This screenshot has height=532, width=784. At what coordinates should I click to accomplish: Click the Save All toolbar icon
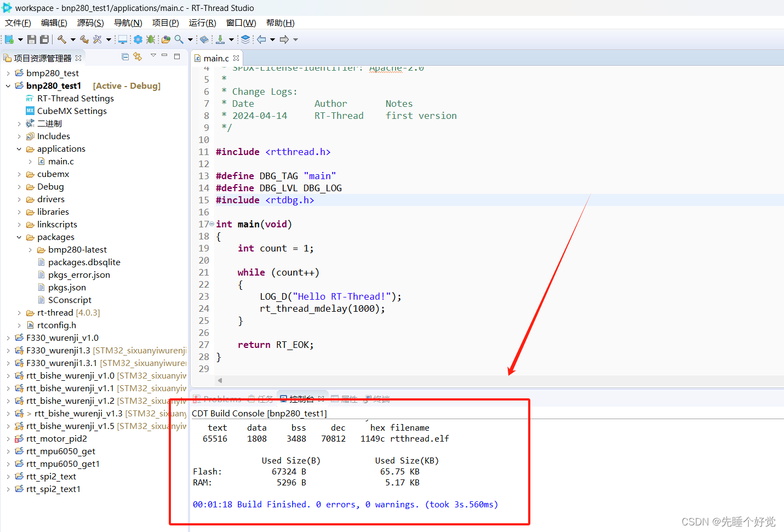click(44, 39)
